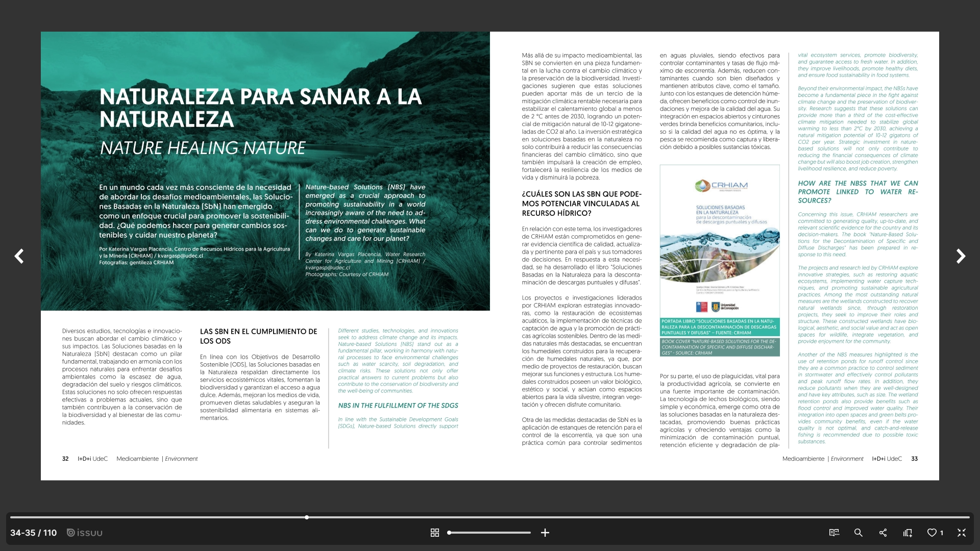Click the email kvargasp@udec.cl in English byline
The width and height of the screenshot is (980, 551).
328,267
